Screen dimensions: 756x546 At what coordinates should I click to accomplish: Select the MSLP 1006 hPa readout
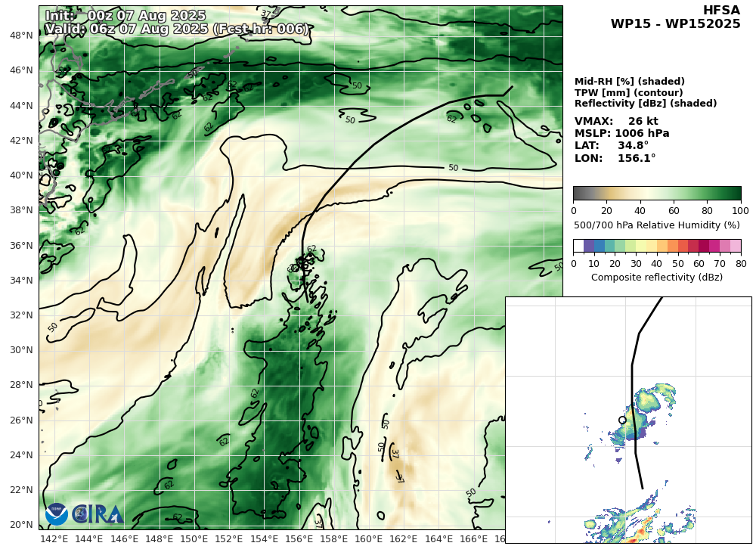(x=621, y=134)
